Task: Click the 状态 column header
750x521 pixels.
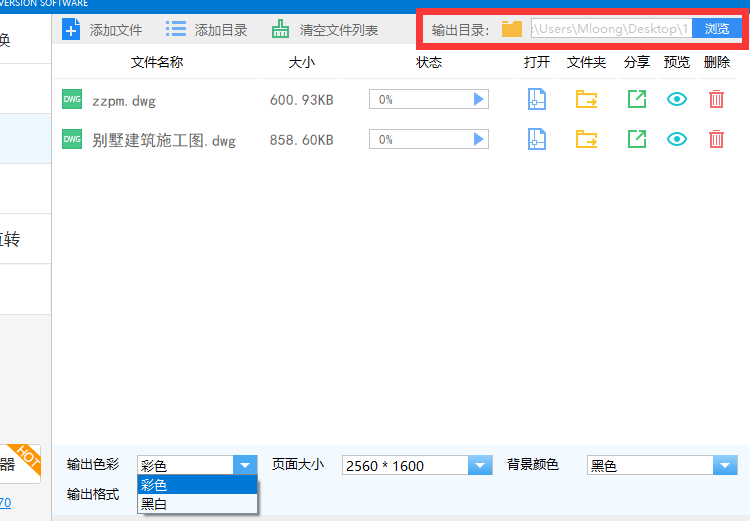Action: (429, 62)
